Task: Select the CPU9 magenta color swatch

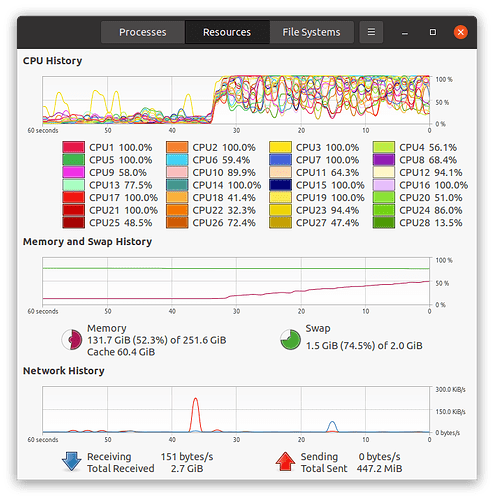Action: click(73, 172)
